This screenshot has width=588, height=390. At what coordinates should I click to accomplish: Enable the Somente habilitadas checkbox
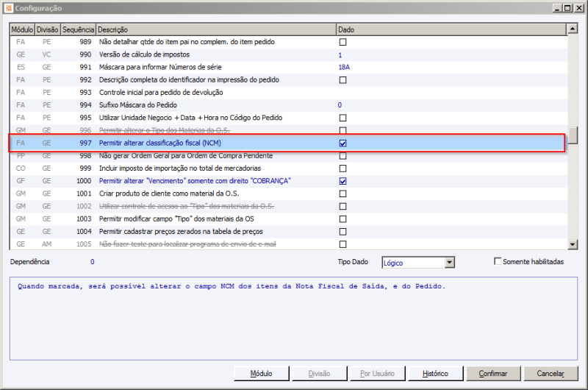[498, 261]
